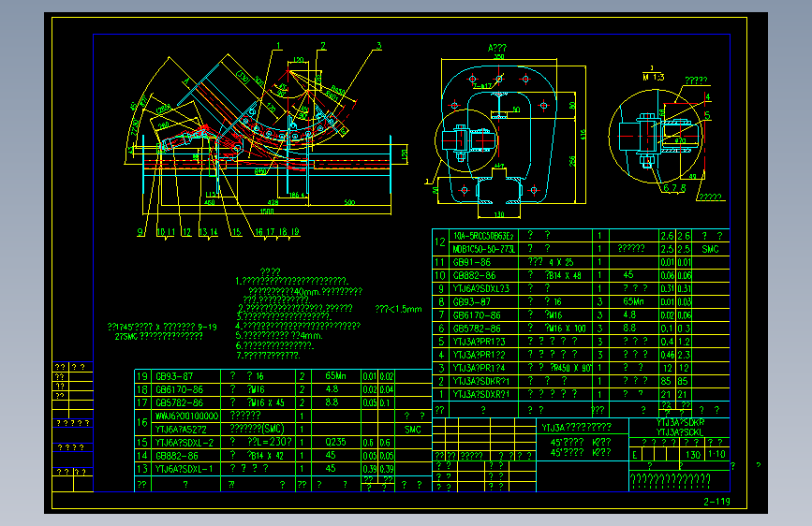Select the 'A???' view title

(x=497, y=48)
